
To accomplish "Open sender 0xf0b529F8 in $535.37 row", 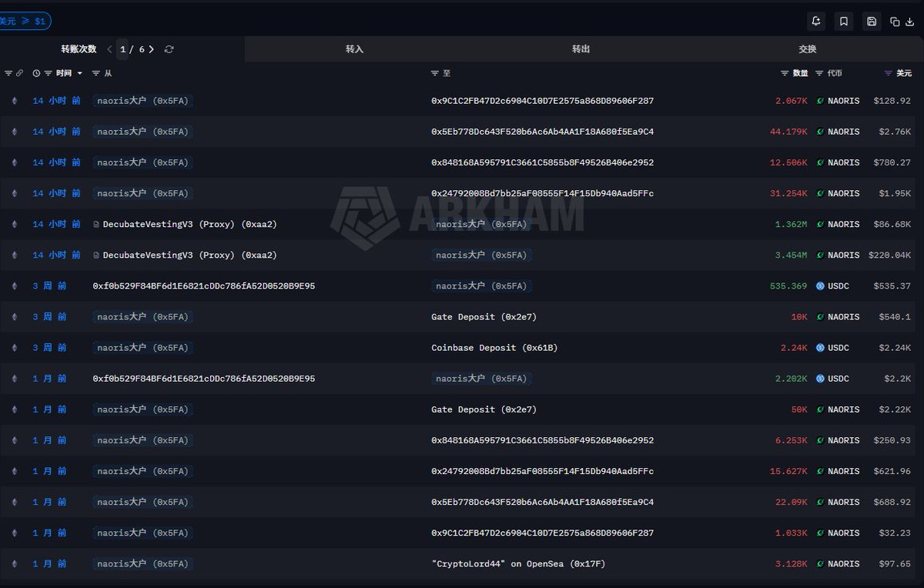I will [x=203, y=286].
